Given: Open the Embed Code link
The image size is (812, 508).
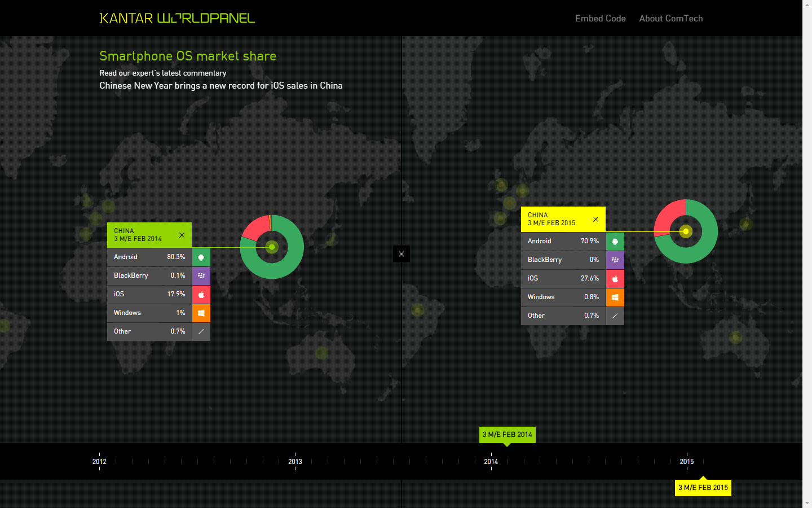Looking at the screenshot, I should 601,19.
